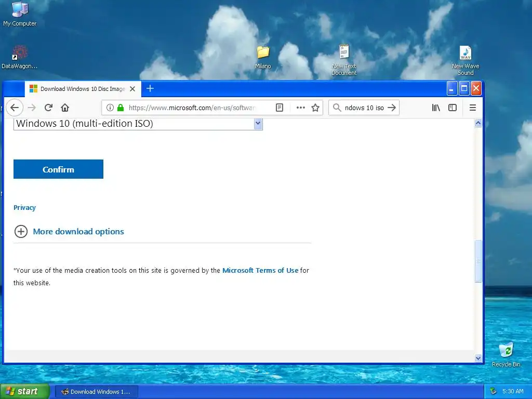Open a new tab with plus button
Viewport: 532px width, 399px height.
150,88
